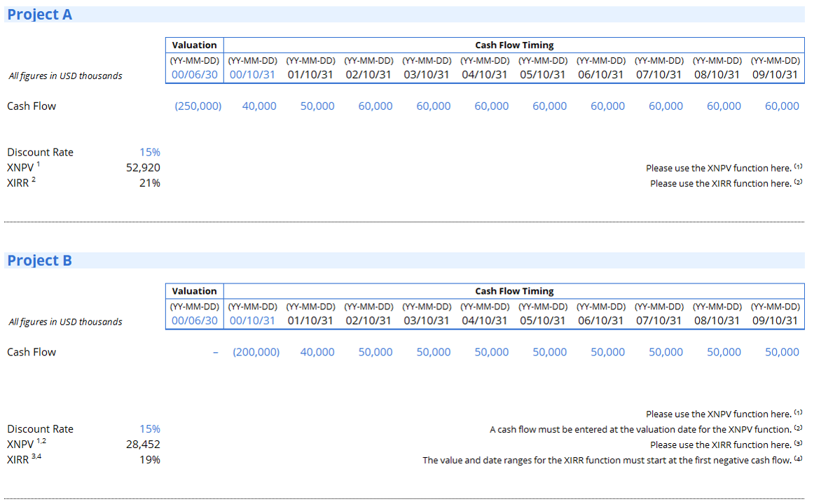Click Project B's 09/10/31 date cell
Viewport: 814px width, 504px height.
775,321
